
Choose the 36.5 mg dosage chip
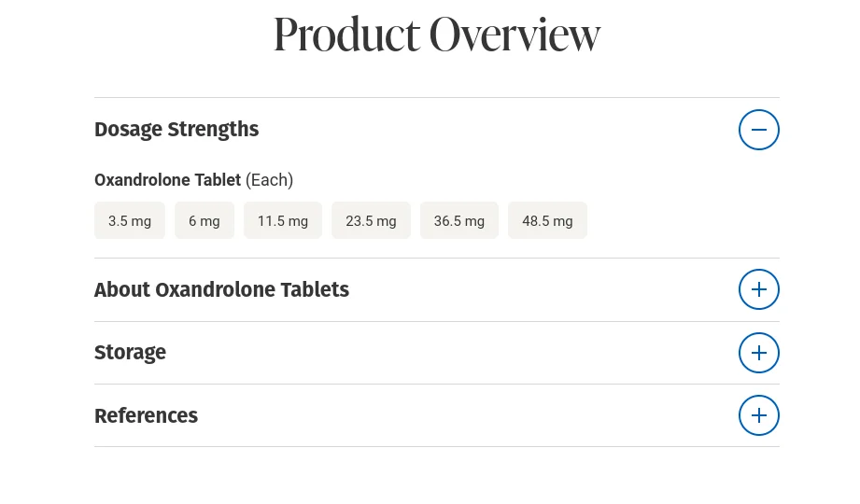(x=458, y=221)
